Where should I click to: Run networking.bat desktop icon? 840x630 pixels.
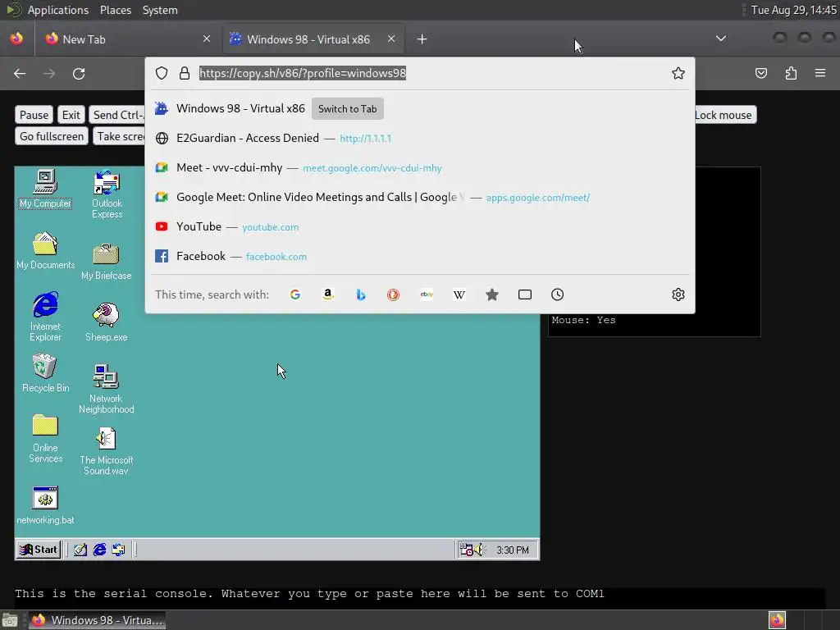point(46,505)
